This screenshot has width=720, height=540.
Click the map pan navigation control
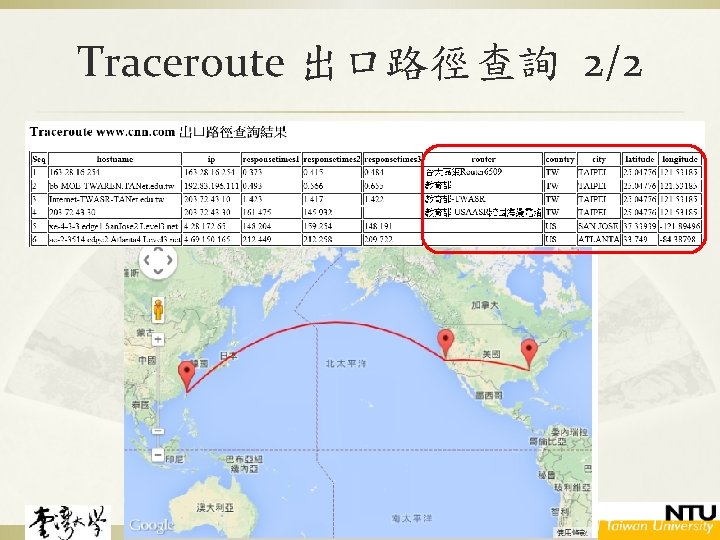click(x=158, y=261)
